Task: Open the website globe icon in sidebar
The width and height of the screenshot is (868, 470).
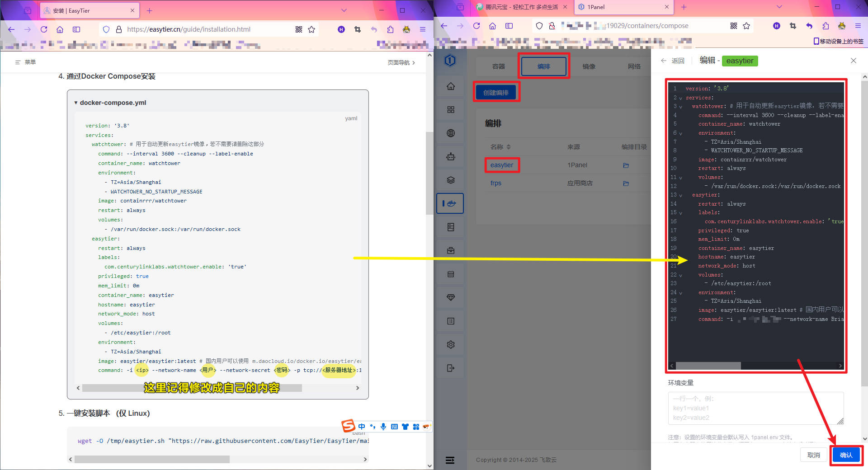Action: click(x=450, y=133)
